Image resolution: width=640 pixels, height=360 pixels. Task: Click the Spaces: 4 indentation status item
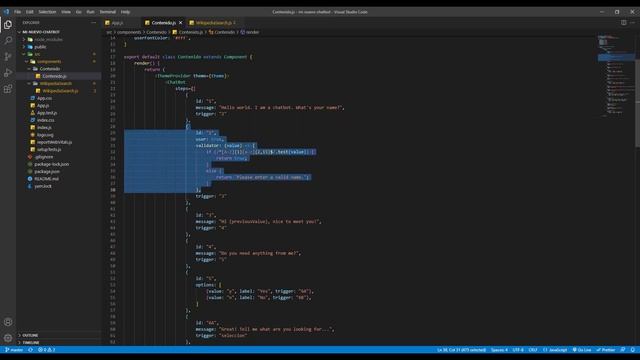[x=499, y=350]
